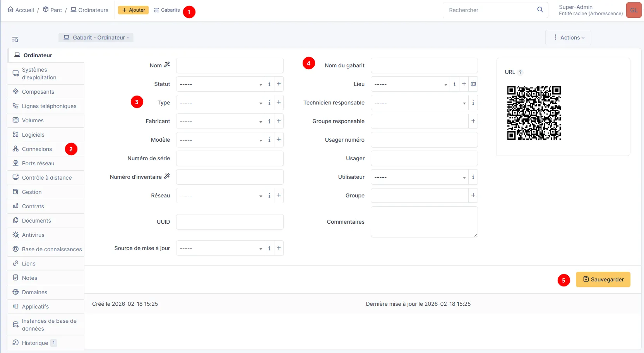
Task: Open the Statut dropdown
Action: click(220, 84)
